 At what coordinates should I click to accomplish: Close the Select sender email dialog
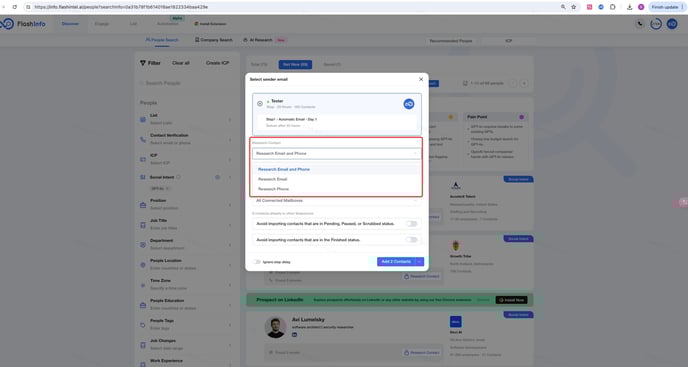tap(421, 79)
